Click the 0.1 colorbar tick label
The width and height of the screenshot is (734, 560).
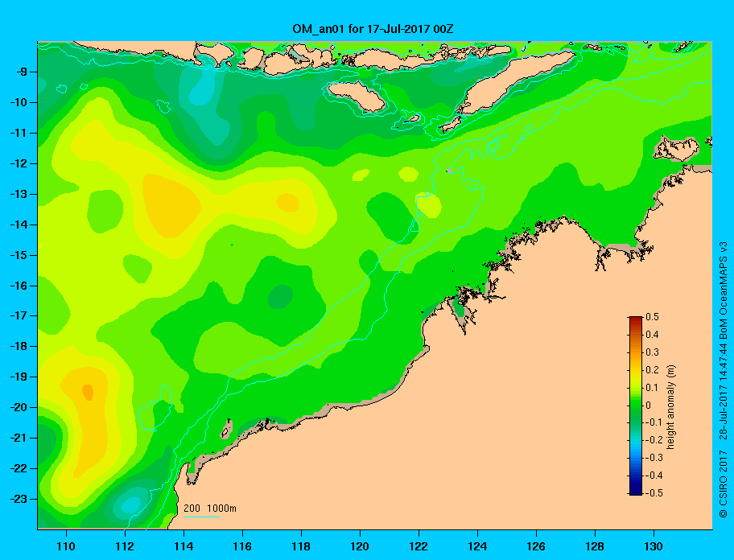(653, 387)
